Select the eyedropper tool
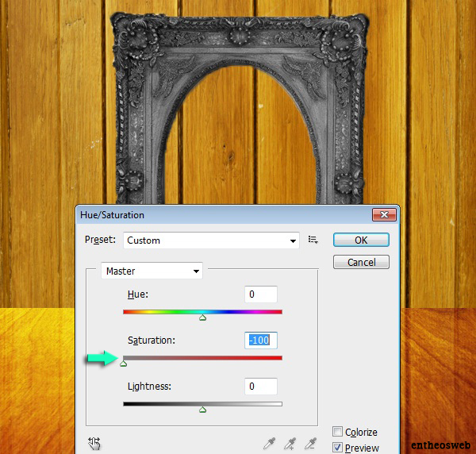476x454 pixels. coord(269,444)
